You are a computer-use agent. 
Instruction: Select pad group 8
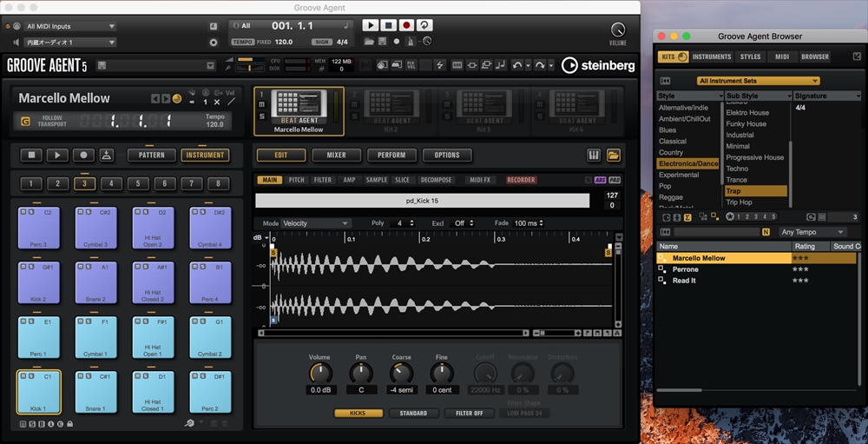219,184
